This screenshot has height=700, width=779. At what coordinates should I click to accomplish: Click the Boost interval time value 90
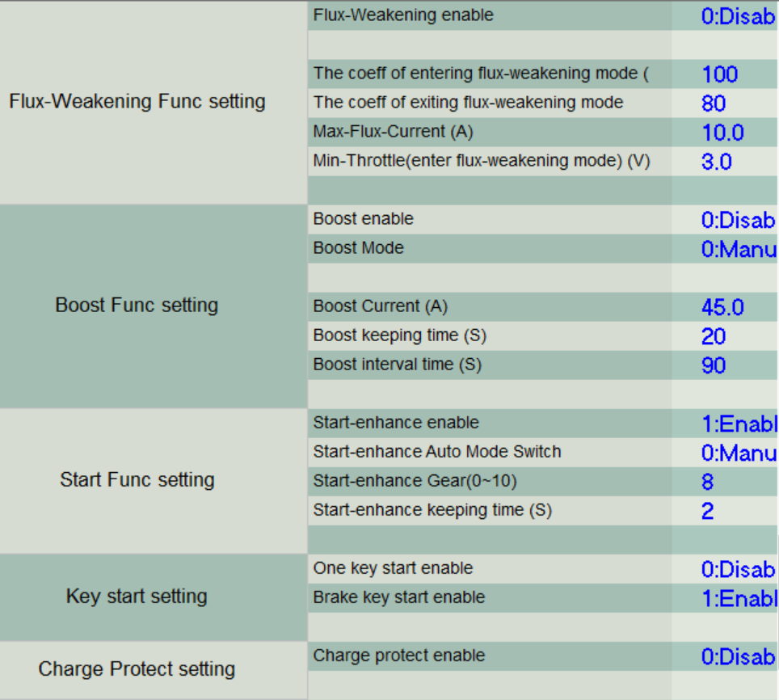point(714,365)
